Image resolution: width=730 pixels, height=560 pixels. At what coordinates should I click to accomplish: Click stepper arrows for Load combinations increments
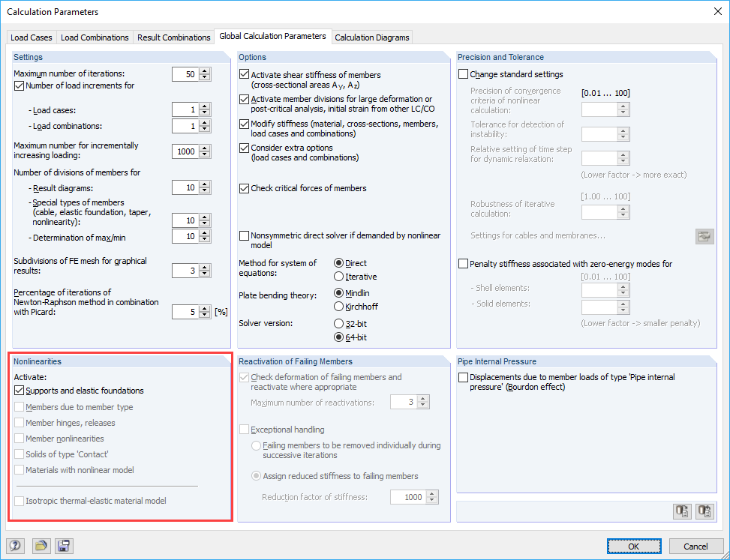click(205, 126)
